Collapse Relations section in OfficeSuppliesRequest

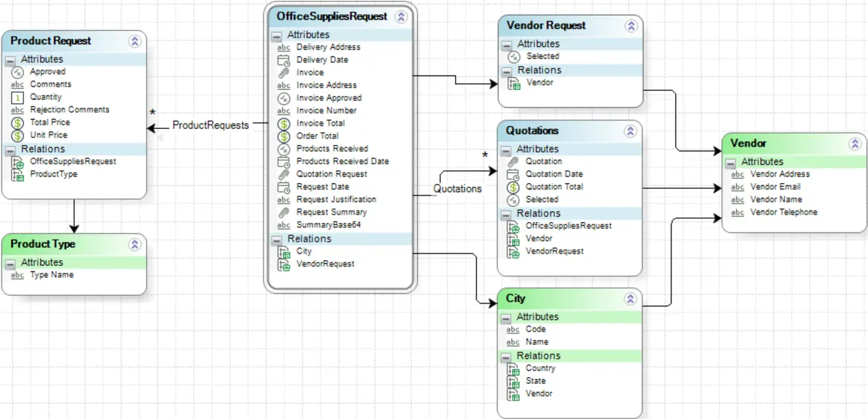coord(277,240)
